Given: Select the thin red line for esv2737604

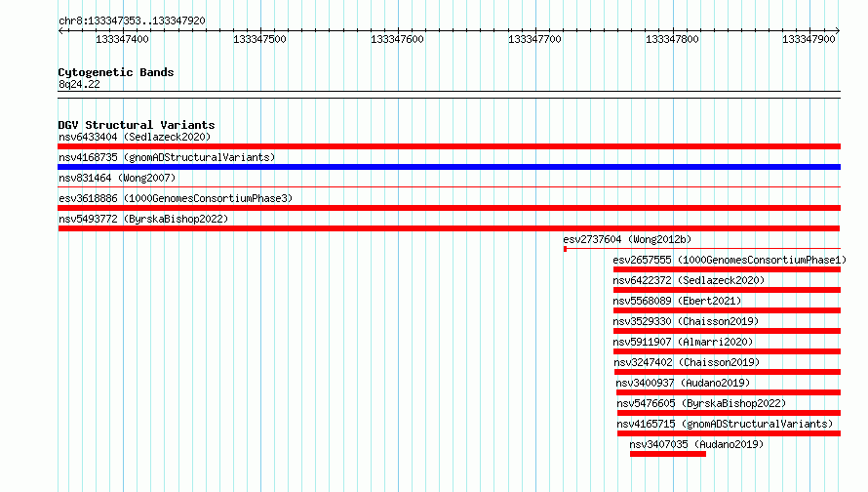Looking at the screenshot, I should (702, 249).
